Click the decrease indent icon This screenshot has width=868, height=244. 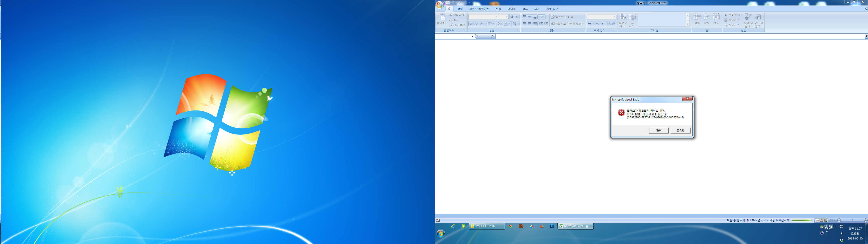541,23
